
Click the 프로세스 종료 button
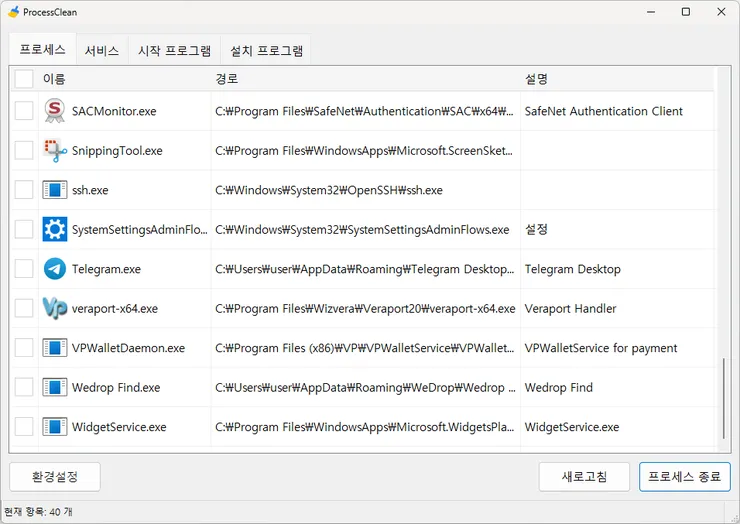684,477
